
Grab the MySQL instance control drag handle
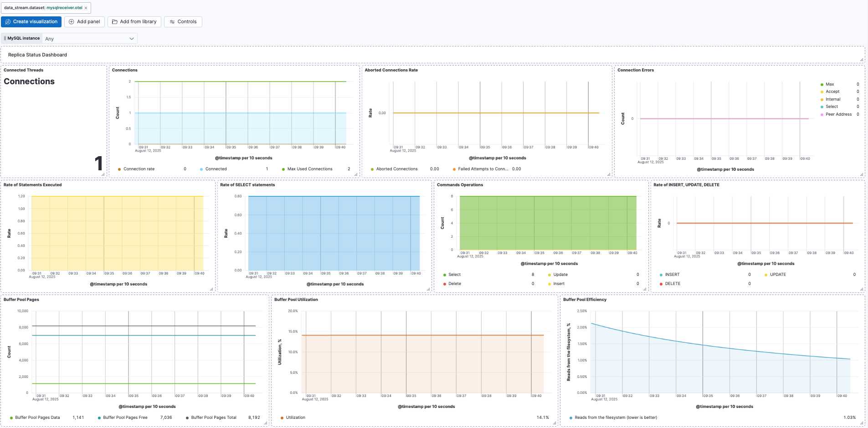(5, 38)
